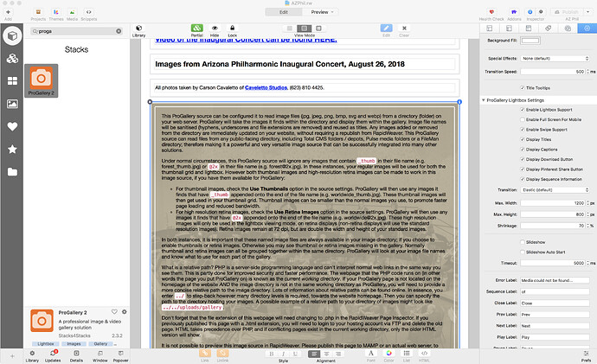
Task: Select the grid blocks sidebar icon
Action: click(x=12, y=81)
